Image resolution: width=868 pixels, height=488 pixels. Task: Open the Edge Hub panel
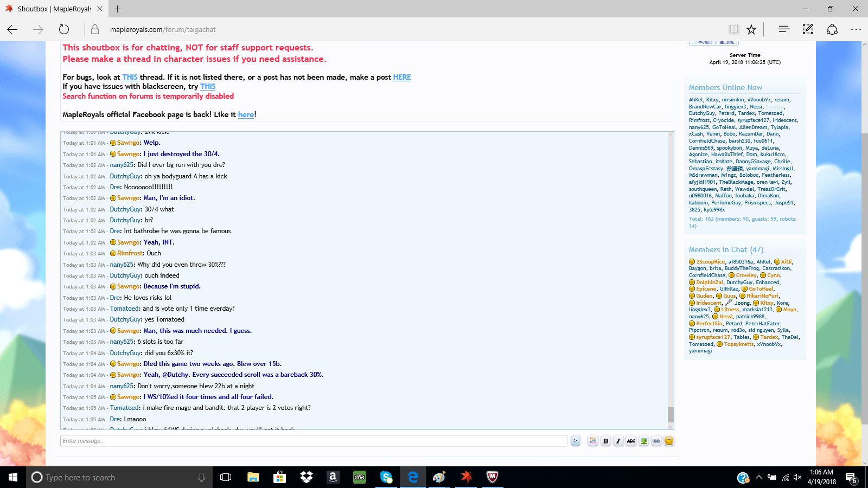(x=784, y=29)
